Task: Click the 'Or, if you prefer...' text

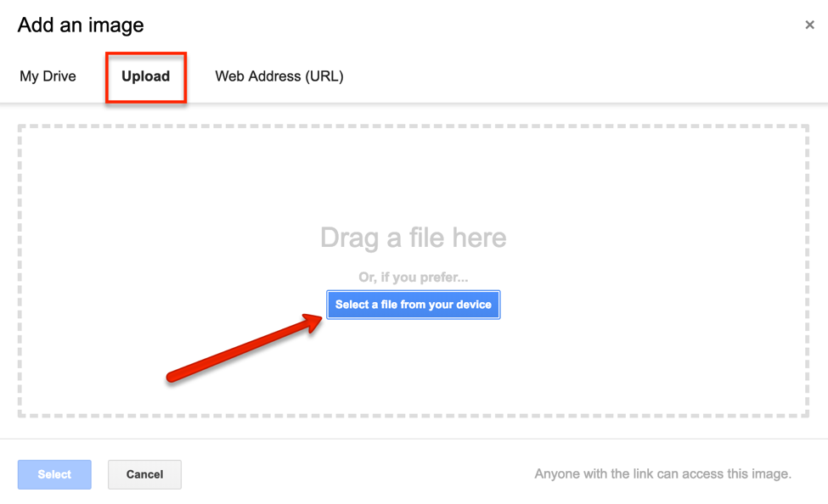Action: (413, 277)
